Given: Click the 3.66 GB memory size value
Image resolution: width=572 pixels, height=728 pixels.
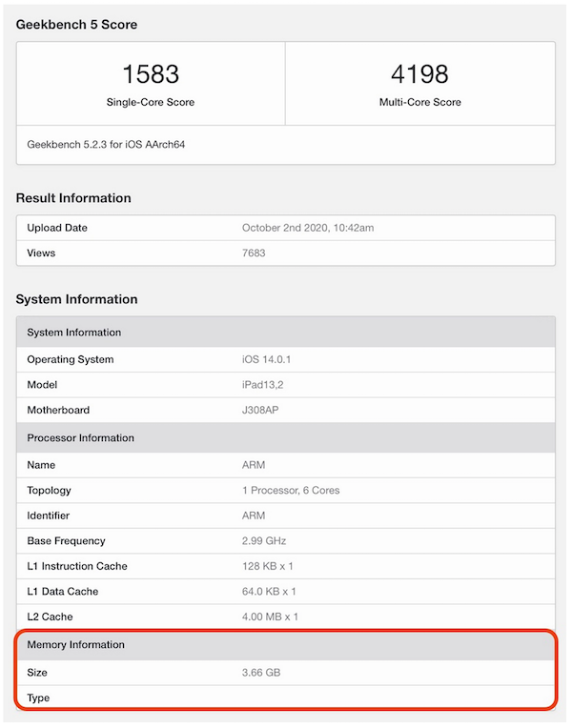Looking at the screenshot, I should tap(261, 673).
